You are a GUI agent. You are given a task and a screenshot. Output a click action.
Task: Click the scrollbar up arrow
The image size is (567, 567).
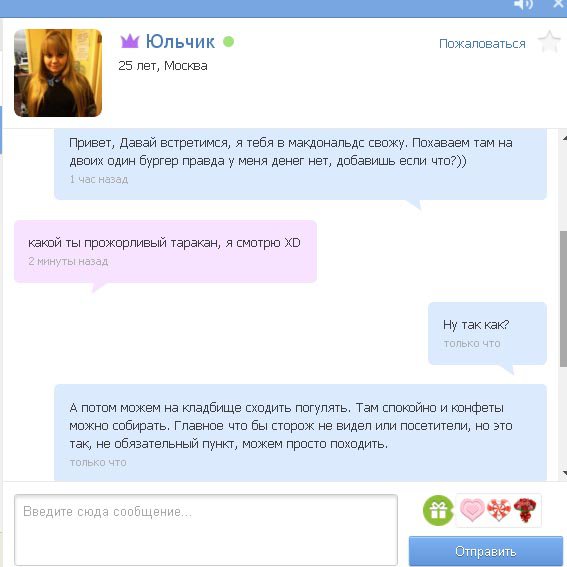[x=563, y=139]
